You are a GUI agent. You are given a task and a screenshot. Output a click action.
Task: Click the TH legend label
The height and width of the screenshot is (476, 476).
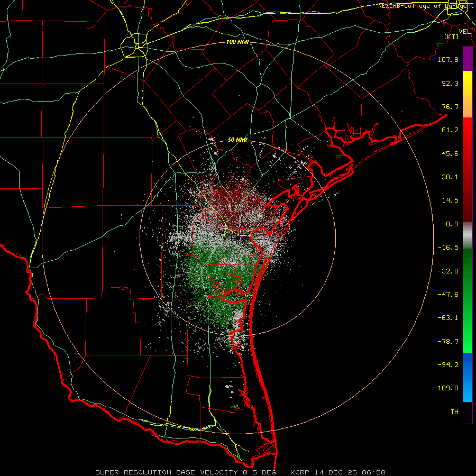pyautogui.click(x=454, y=412)
